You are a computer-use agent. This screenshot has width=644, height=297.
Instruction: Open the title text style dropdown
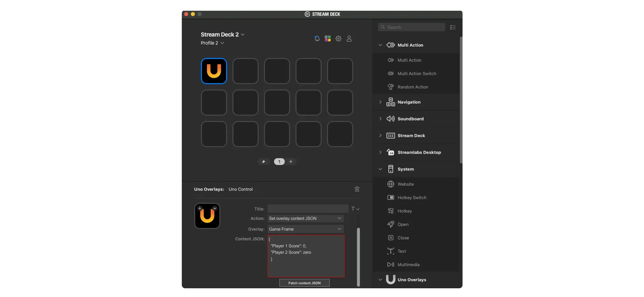point(355,209)
